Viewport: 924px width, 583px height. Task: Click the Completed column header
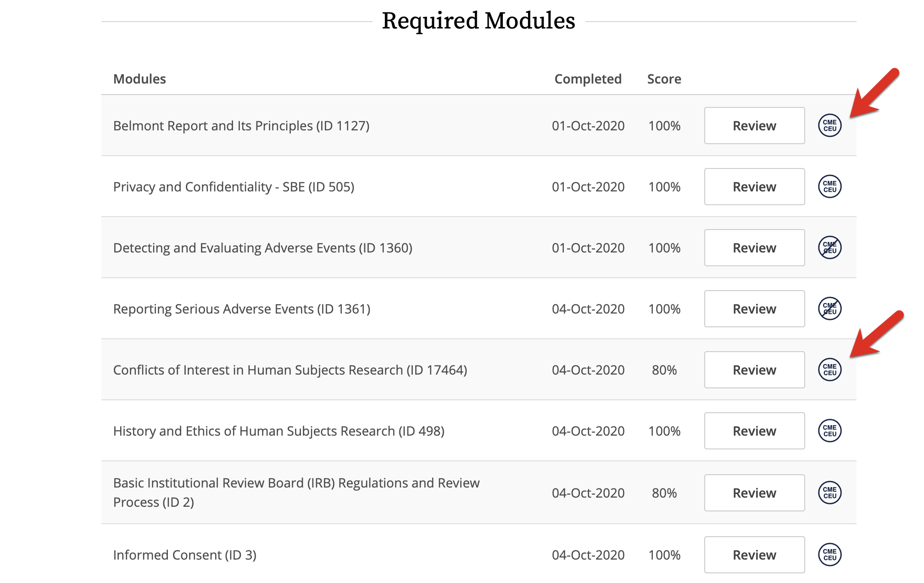588,79
